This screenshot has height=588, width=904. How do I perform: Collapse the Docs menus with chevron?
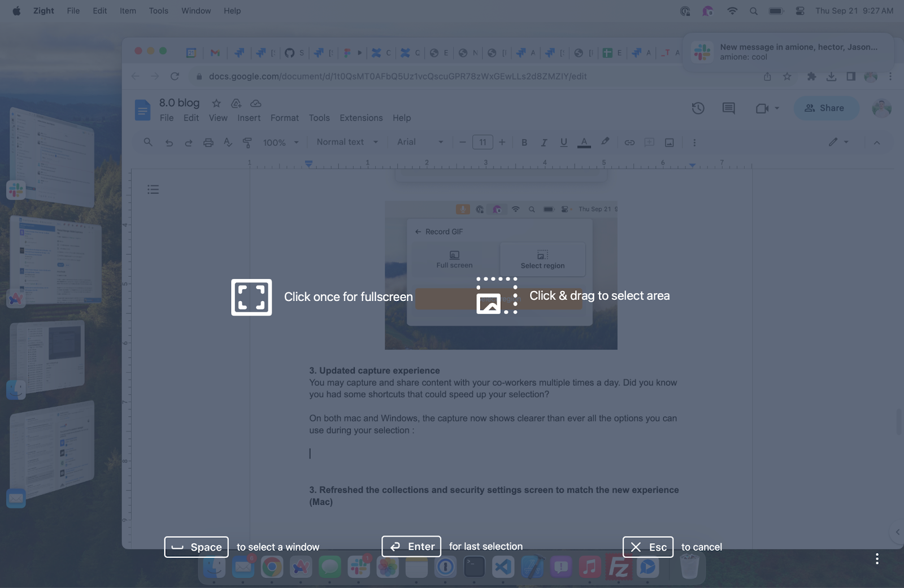(x=877, y=143)
